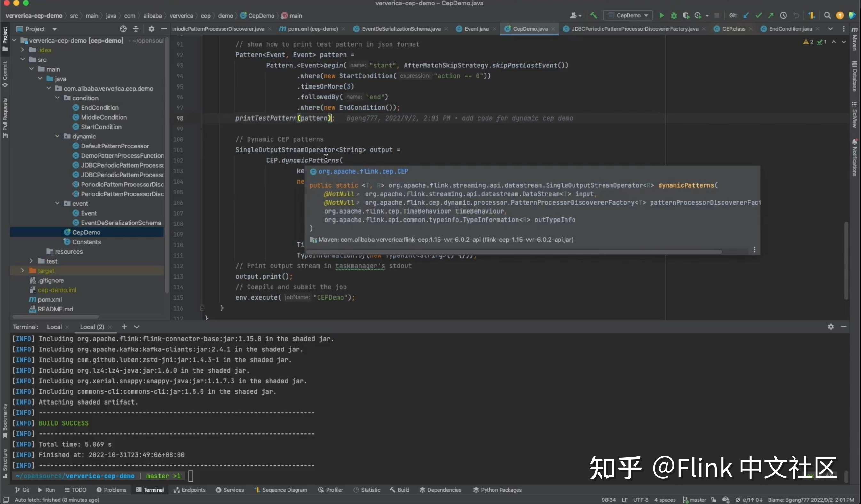Toggle the Project tool window stripe button
Image resolution: width=861 pixels, height=504 pixels.
tap(5, 38)
